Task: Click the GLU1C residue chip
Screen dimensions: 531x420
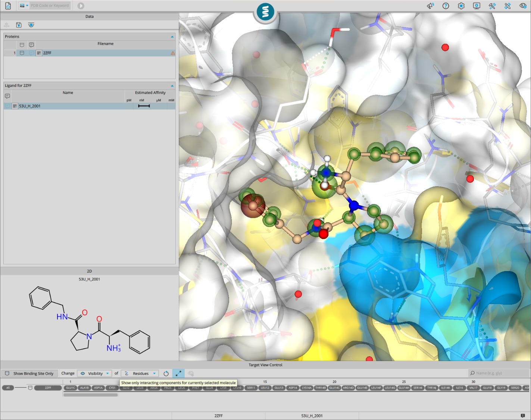Action: pos(71,388)
